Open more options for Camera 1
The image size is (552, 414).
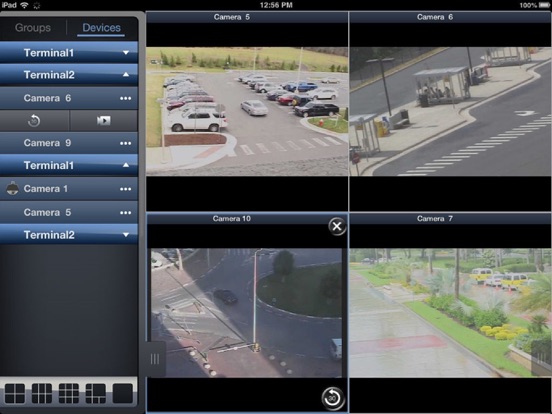(x=125, y=189)
